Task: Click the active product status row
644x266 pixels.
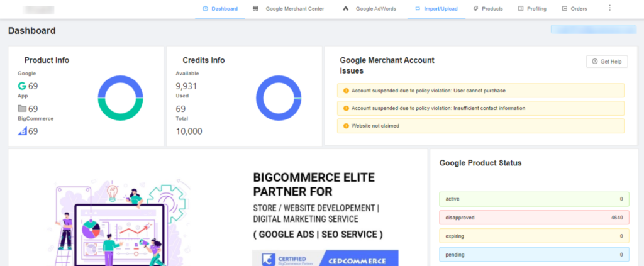Action: [534, 199]
